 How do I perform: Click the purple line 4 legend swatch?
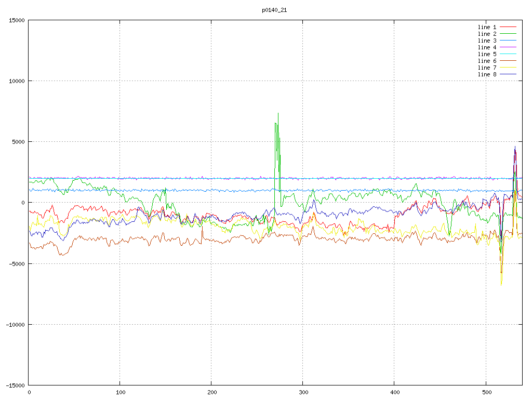point(508,47)
